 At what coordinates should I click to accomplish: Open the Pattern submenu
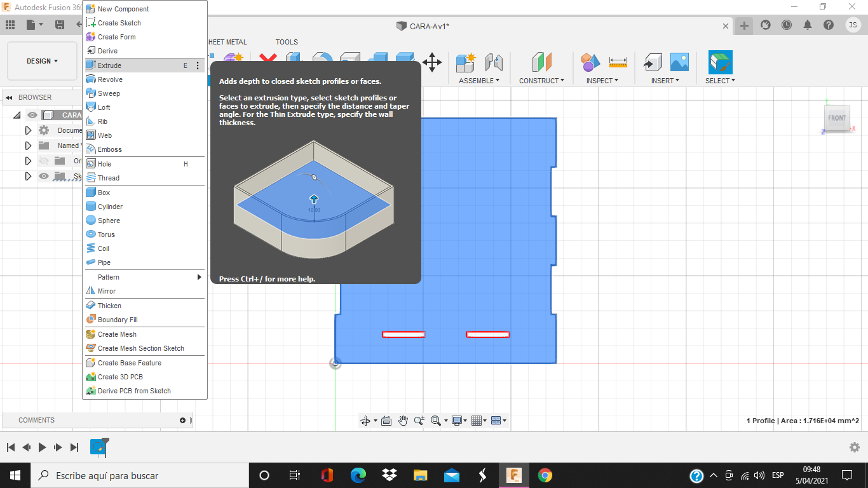coord(145,277)
